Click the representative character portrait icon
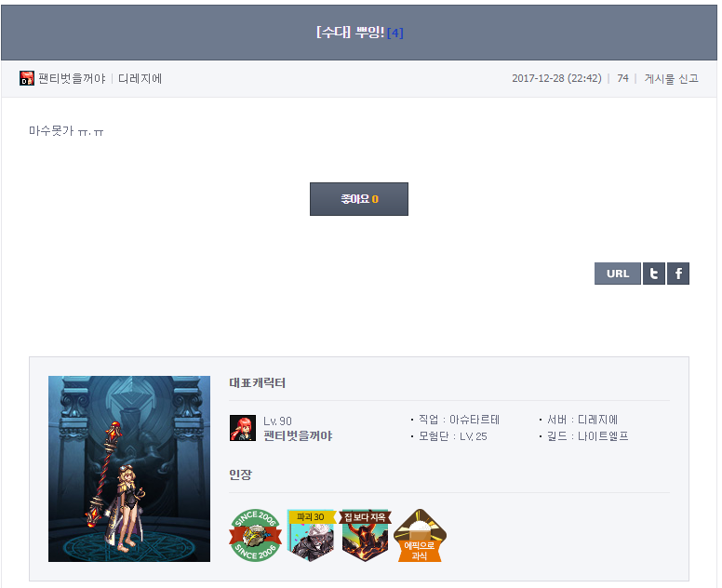 [243, 428]
